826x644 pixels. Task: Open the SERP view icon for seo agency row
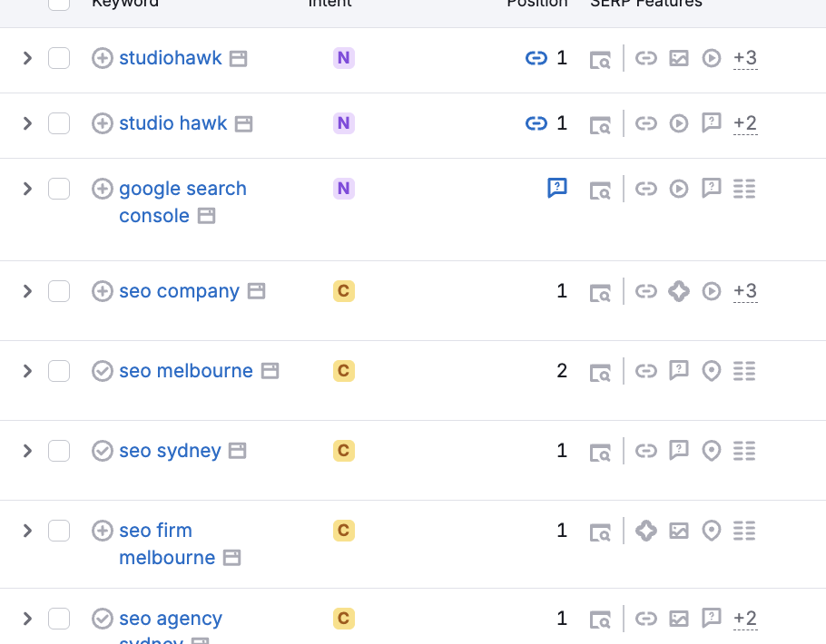599,620
